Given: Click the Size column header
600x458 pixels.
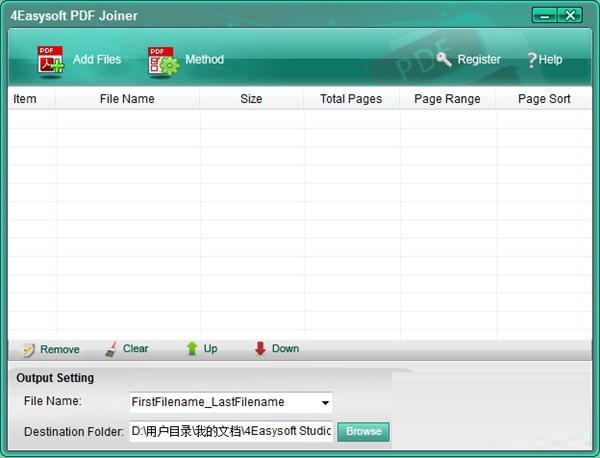Looking at the screenshot, I should [251, 99].
